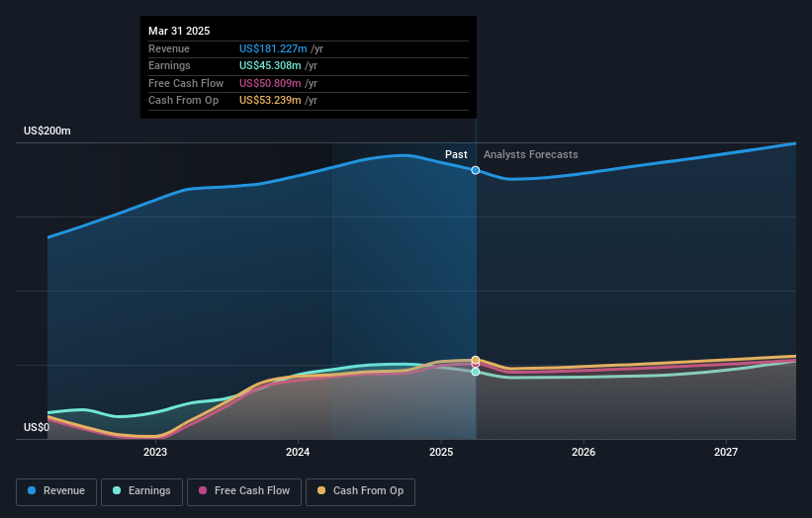Select the 2027 axis label
This screenshot has width=812, height=518.
tap(726, 452)
